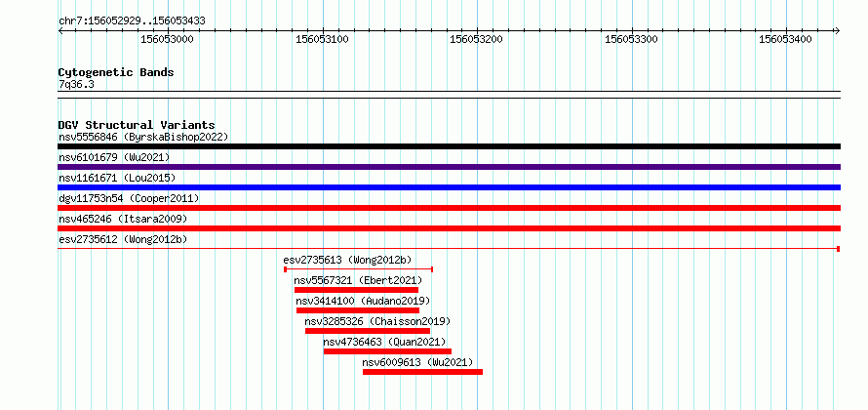Click the nsv4736463 red variant bar
The width and height of the screenshot is (868, 410).
click(x=387, y=351)
